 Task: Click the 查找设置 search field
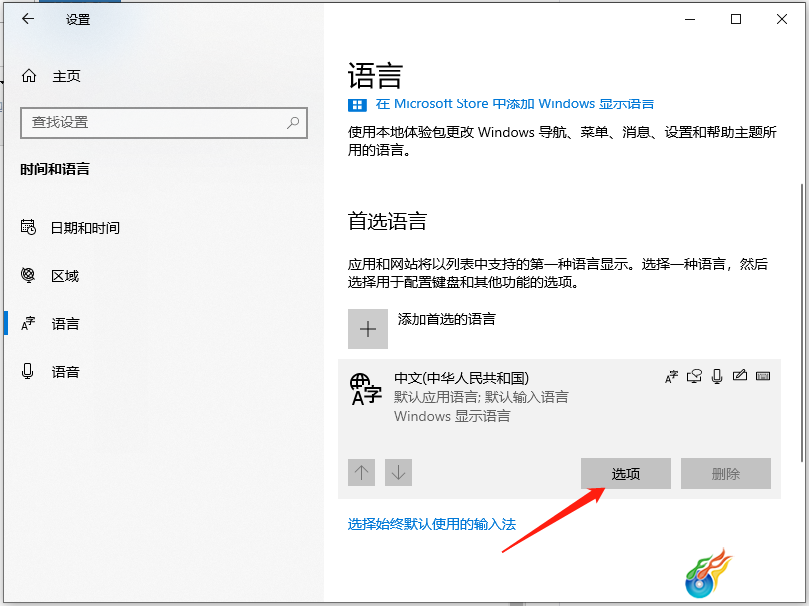164,123
